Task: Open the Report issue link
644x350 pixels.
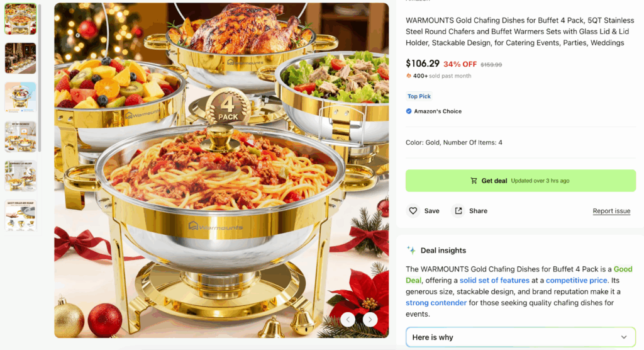Action: (x=611, y=211)
